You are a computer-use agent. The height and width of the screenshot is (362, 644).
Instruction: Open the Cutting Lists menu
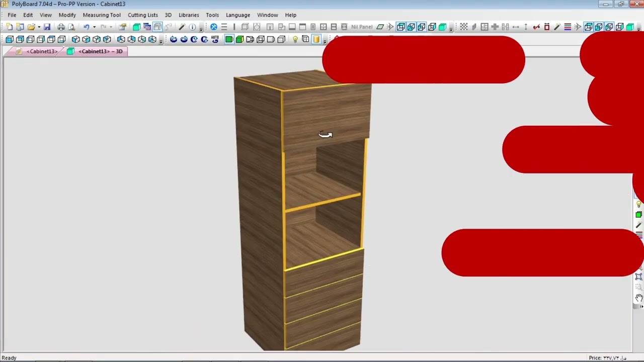pyautogui.click(x=143, y=15)
